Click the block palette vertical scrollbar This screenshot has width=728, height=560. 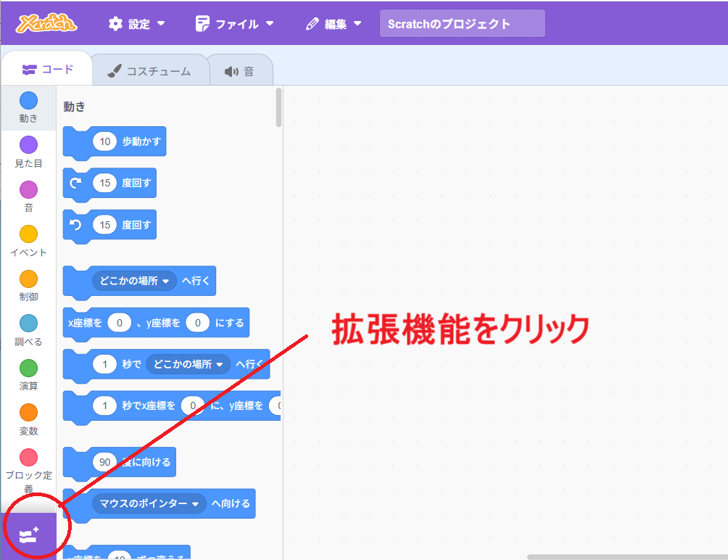coord(279,107)
